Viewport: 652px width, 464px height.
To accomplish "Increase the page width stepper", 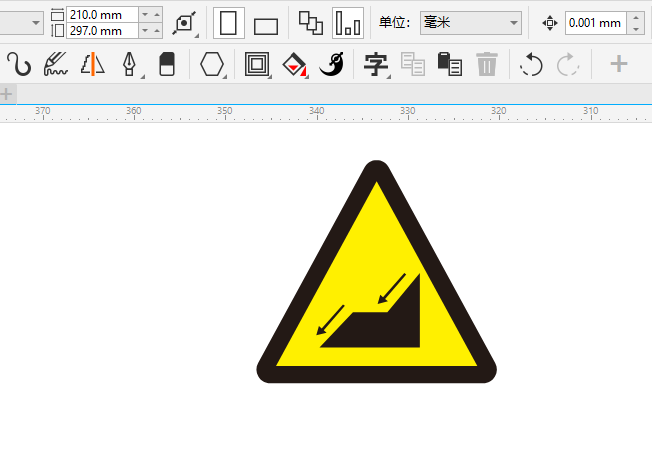I will (157, 15).
